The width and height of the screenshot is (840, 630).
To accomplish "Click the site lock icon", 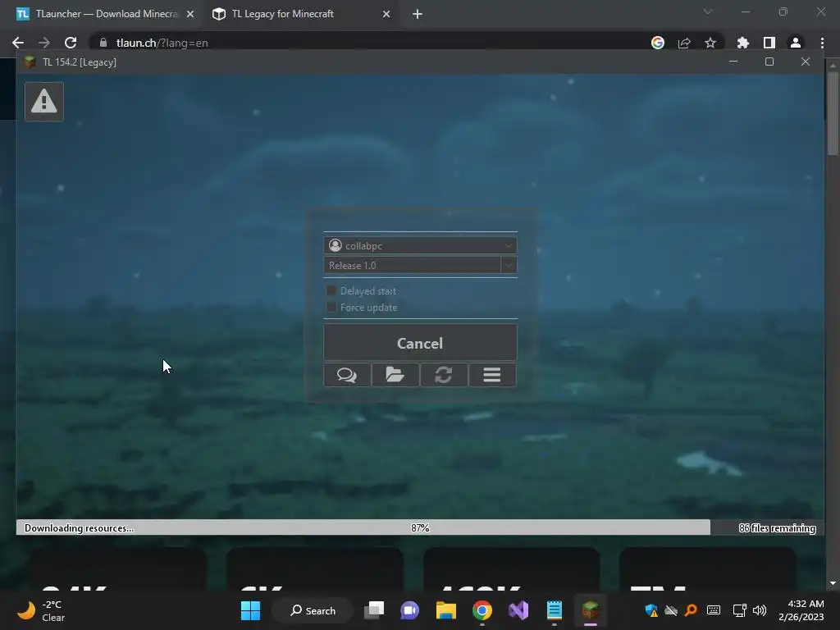I will coord(103,43).
